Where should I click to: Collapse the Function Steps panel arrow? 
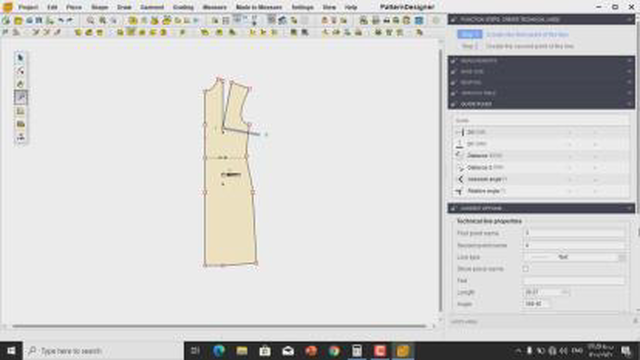[629, 20]
